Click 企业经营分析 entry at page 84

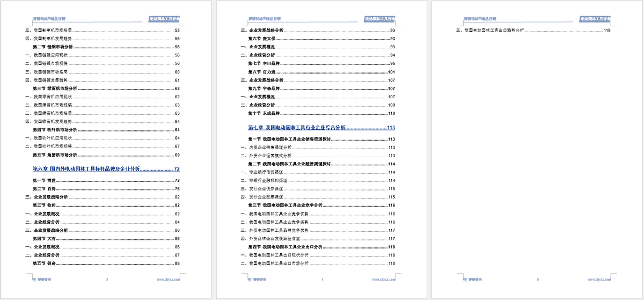point(103,222)
